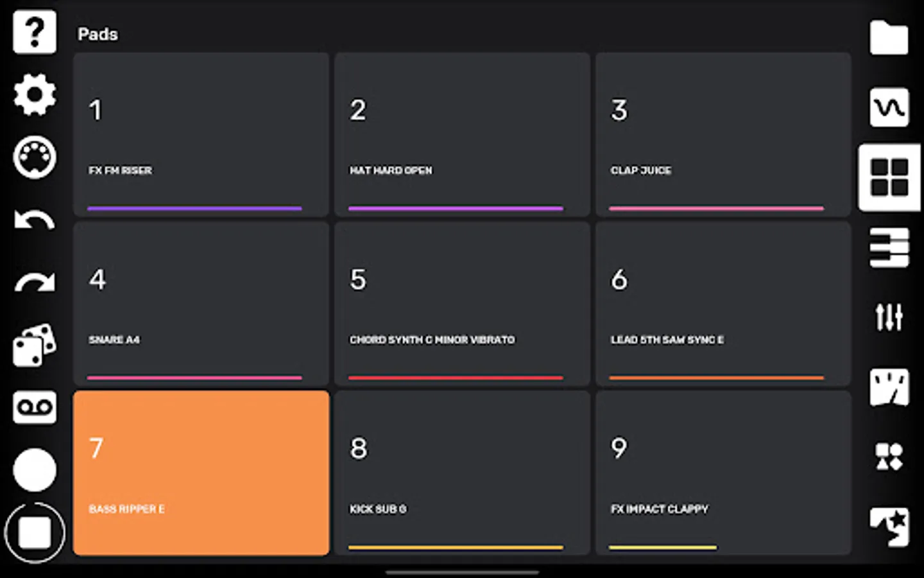Click the 'KICK SUB G' sample label

coord(378,509)
